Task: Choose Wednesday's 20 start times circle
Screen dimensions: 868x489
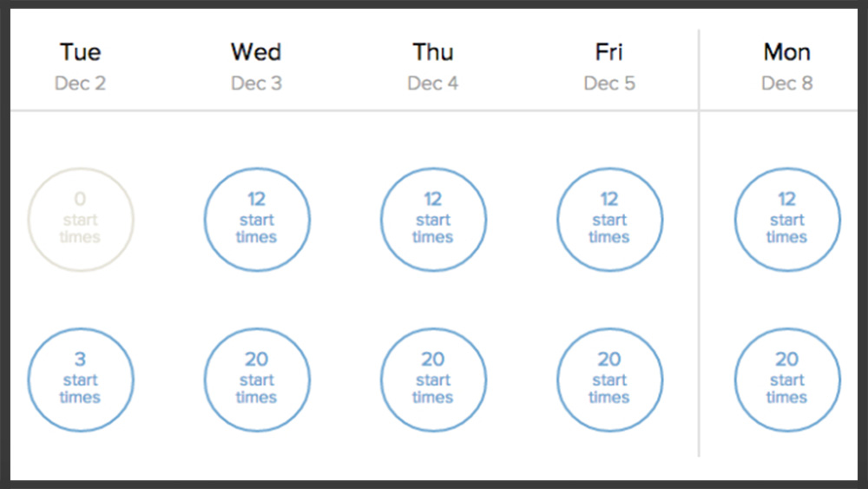Action: pos(257,380)
